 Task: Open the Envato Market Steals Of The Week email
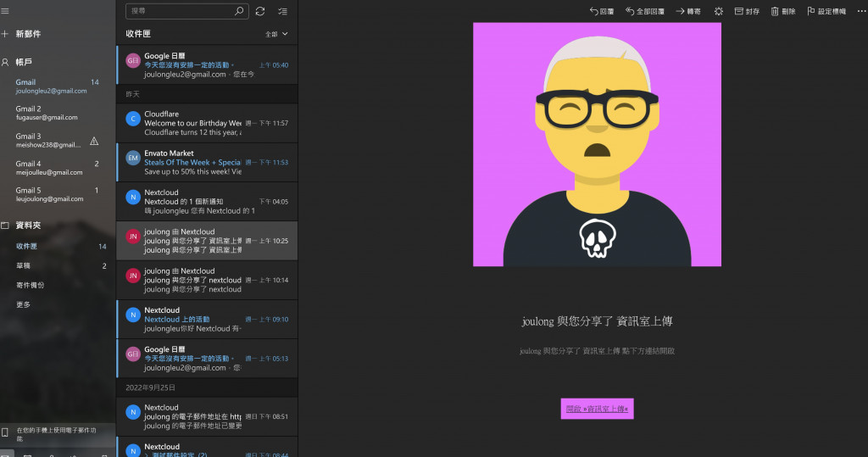(x=207, y=162)
